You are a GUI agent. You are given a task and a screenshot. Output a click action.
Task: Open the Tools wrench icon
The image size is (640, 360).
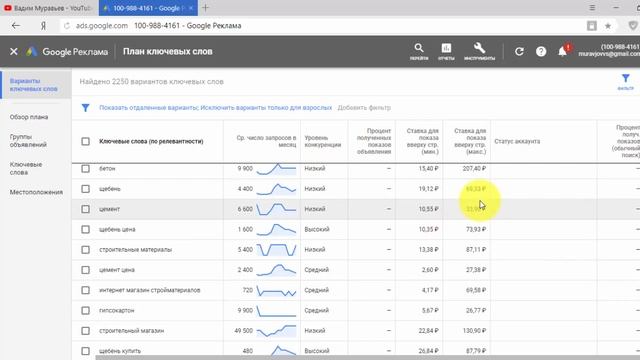(479, 51)
